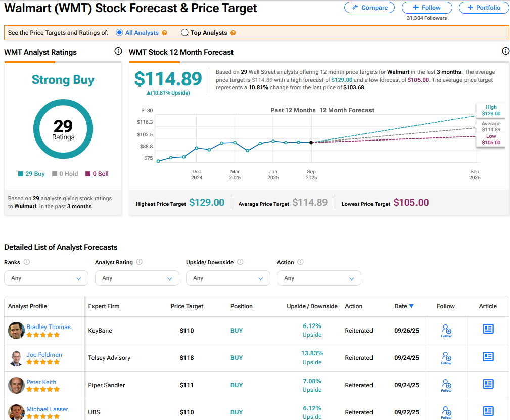The height and width of the screenshot is (420, 510).
Task: Click Sep 2025 black data point on chart
Action: coord(311,143)
